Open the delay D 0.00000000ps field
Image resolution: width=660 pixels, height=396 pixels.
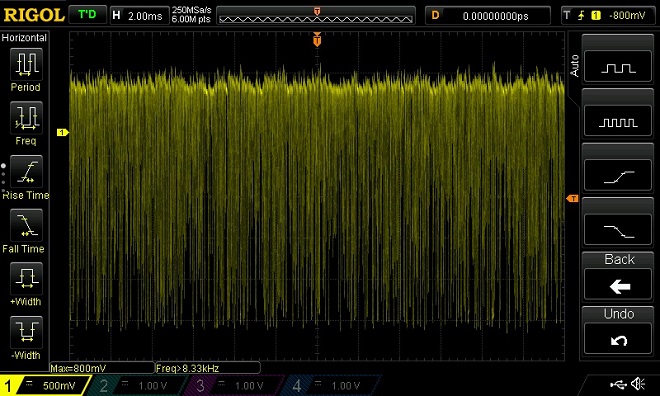pyautogui.click(x=488, y=16)
